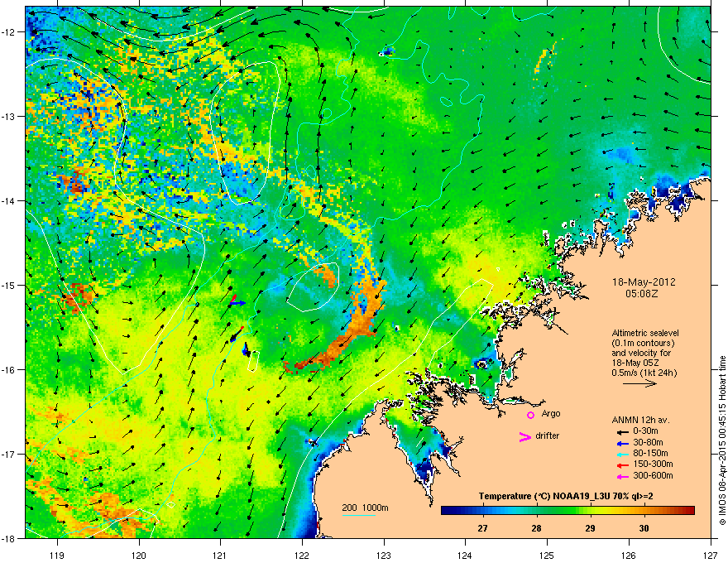Click the latitude label -15
Image resolution: width=728 pixels, height=563 pixels.
(x=8, y=285)
